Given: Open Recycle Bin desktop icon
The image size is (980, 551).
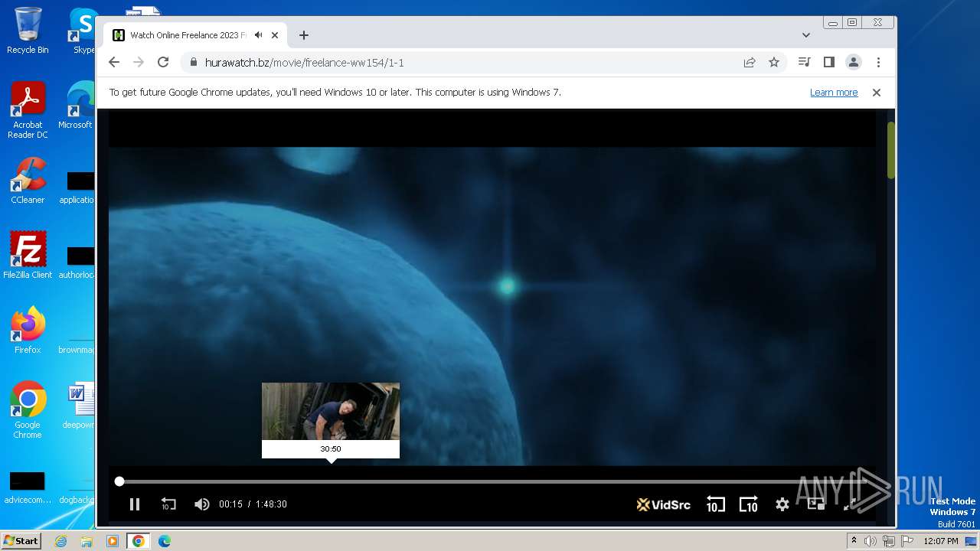Looking at the screenshot, I should 28,31.
